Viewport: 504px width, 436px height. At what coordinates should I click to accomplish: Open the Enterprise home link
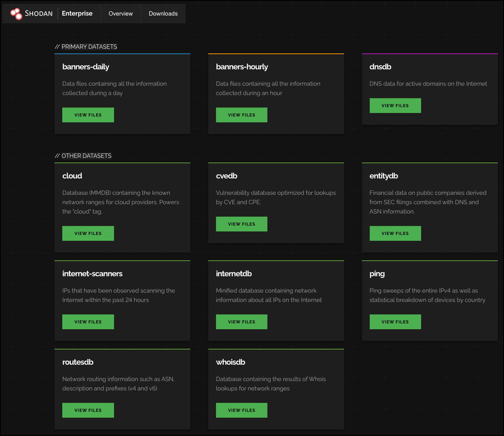click(77, 14)
